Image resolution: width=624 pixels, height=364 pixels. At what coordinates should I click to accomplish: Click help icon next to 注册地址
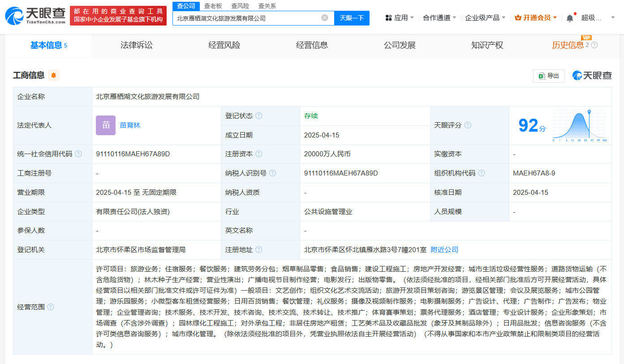[x=258, y=250]
